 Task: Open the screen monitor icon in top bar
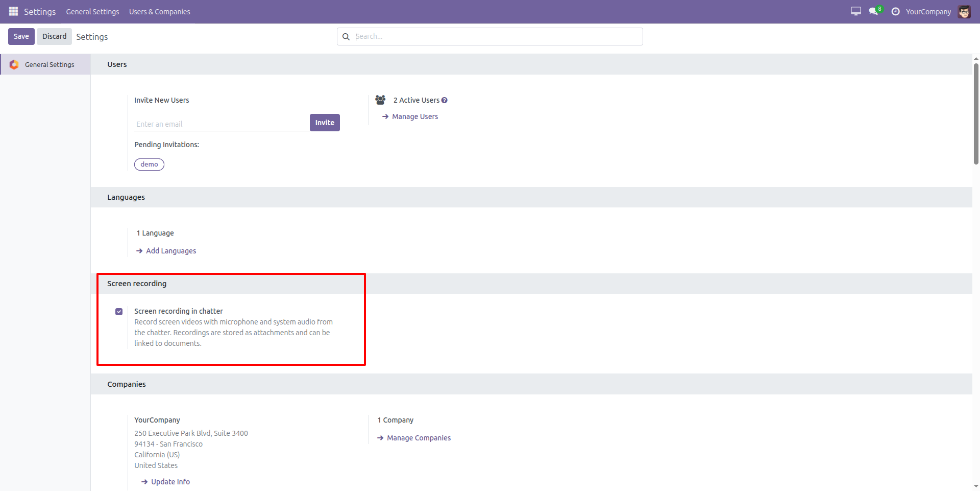tap(856, 11)
